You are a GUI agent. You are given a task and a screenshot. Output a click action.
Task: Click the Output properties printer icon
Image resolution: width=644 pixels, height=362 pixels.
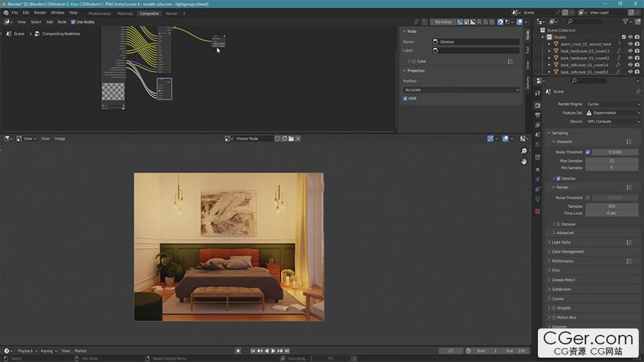tap(538, 116)
